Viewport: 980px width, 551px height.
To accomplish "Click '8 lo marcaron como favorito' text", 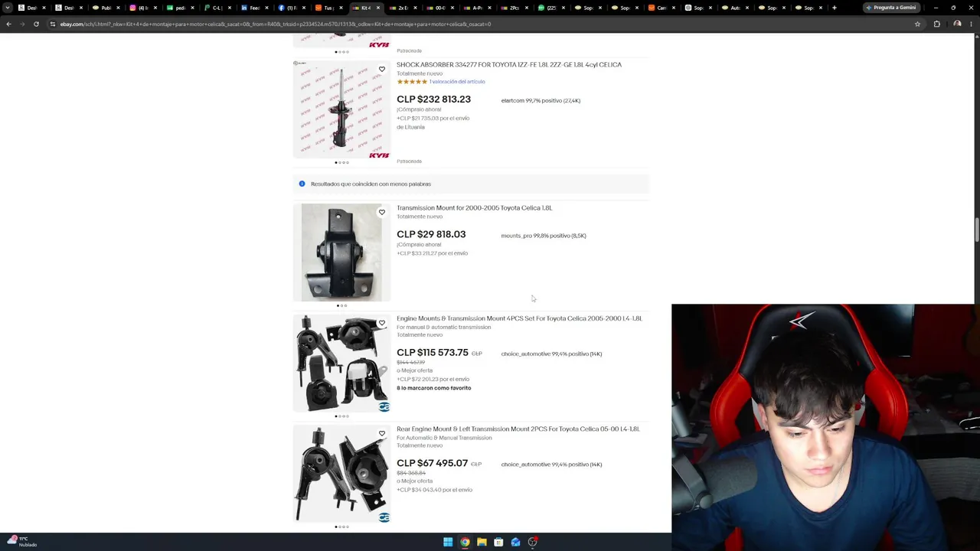I will pos(434,388).
